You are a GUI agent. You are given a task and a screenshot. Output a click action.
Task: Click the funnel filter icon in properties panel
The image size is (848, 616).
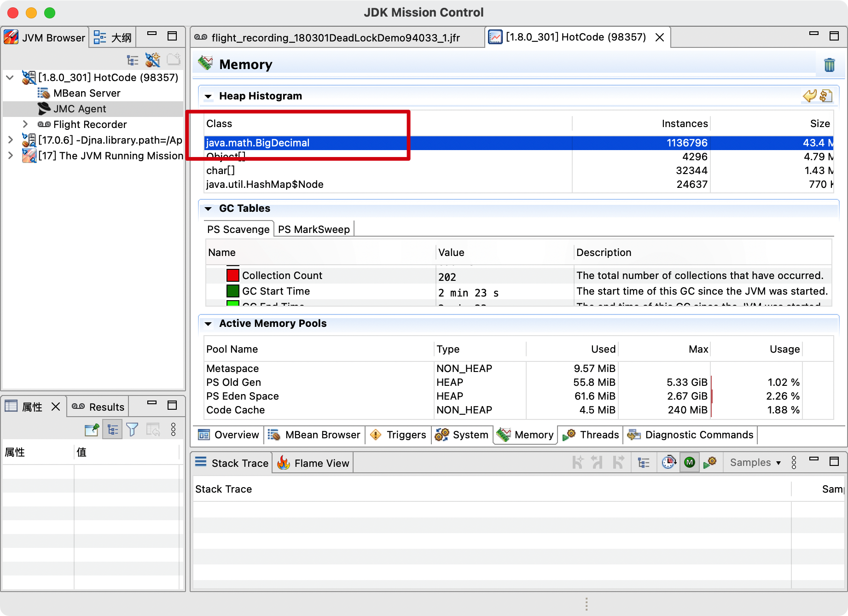133,430
